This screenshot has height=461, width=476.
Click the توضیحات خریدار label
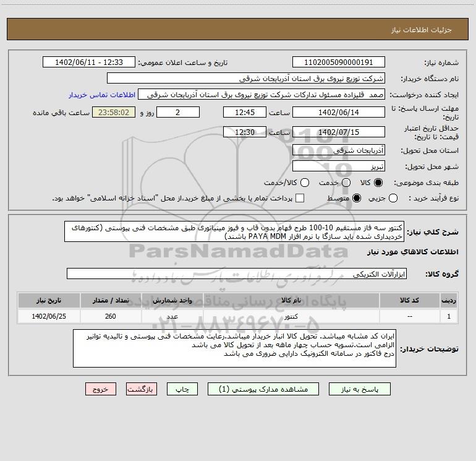pyautogui.click(x=429, y=349)
